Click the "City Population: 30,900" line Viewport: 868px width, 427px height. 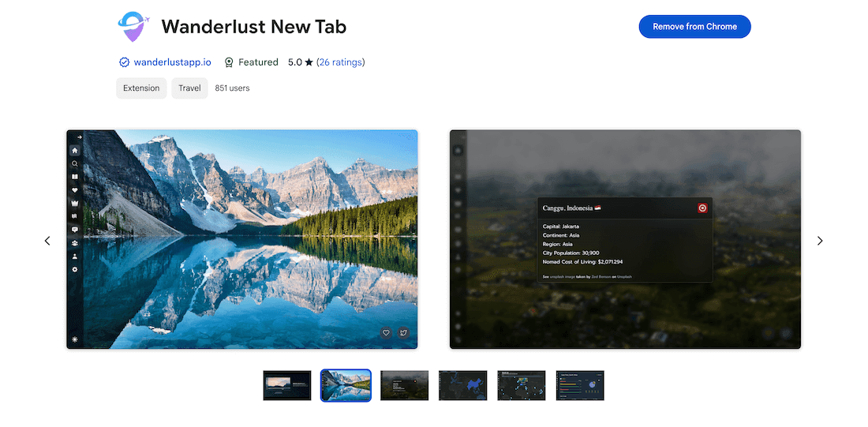click(x=571, y=253)
